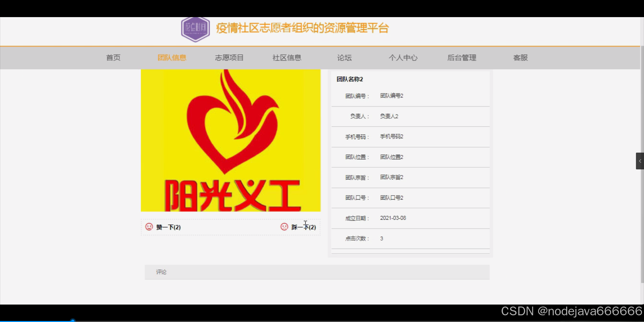Click the purple hexagon site logo
The image size is (644, 322).
(x=196, y=29)
